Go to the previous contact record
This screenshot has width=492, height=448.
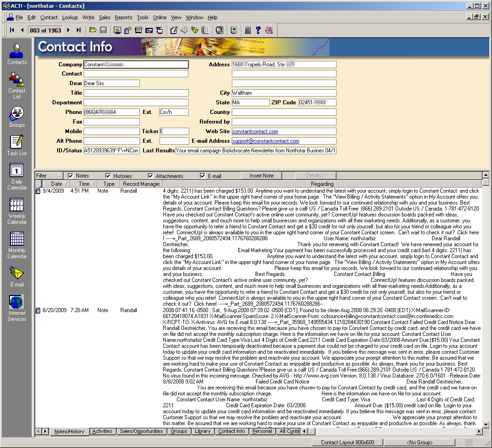[x=22, y=30]
